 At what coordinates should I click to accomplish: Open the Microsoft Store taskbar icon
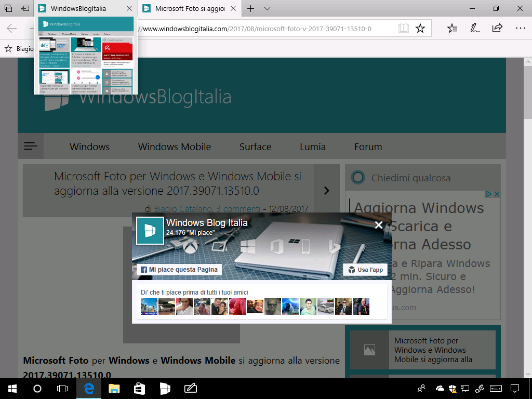pos(139,389)
